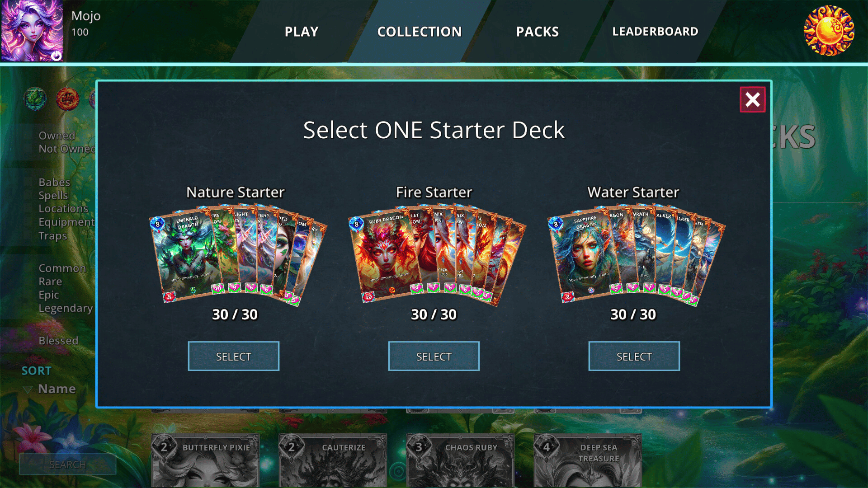Image resolution: width=868 pixels, height=488 pixels.
Task: Click the Sapphire Dragon card
Action: click(583, 256)
